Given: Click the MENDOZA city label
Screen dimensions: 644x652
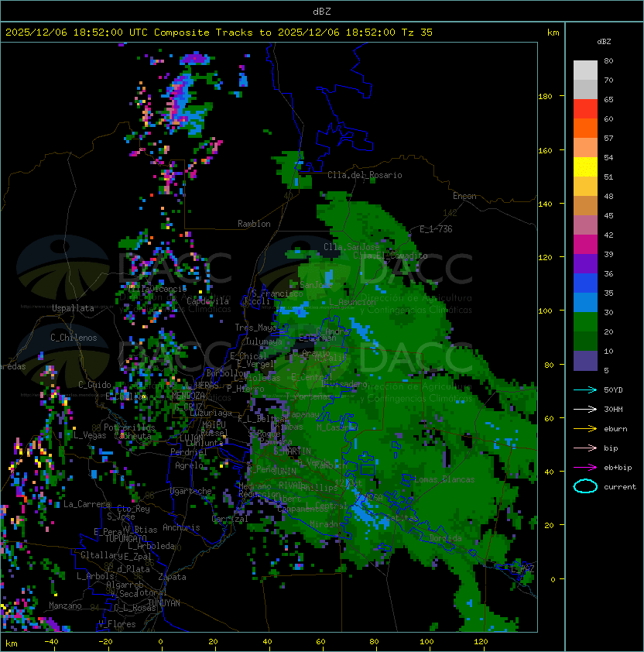Looking at the screenshot, I should (188, 395).
